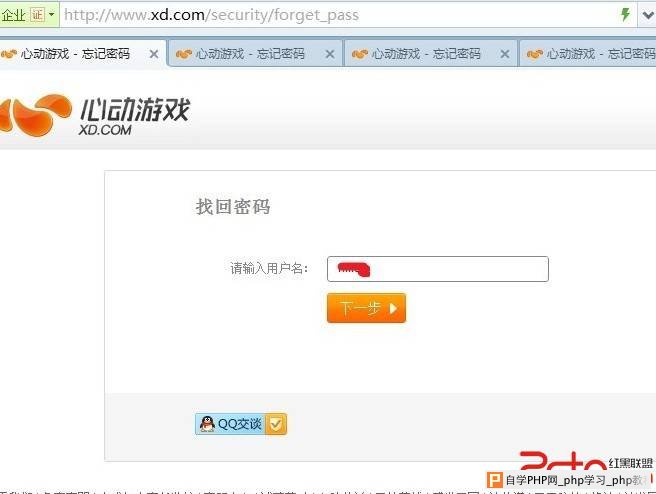Image resolution: width=656 pixels, height=494 pixels.
Task: Click favicon of the first 心动游戏 tab
Action: (x=9, y=54)
